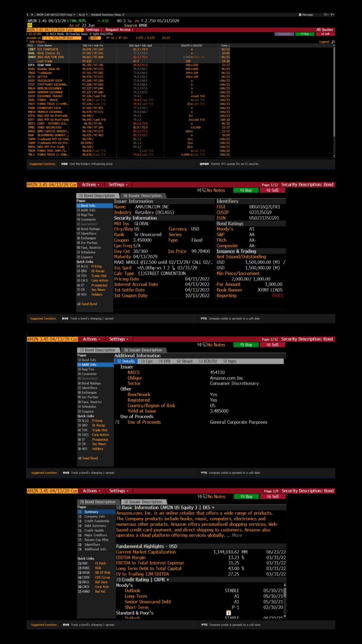Screen dimensions: 362x644
Task: Click the 51 Basic Information (AMZN US Equity) DES header
Action: coord(165,507)
